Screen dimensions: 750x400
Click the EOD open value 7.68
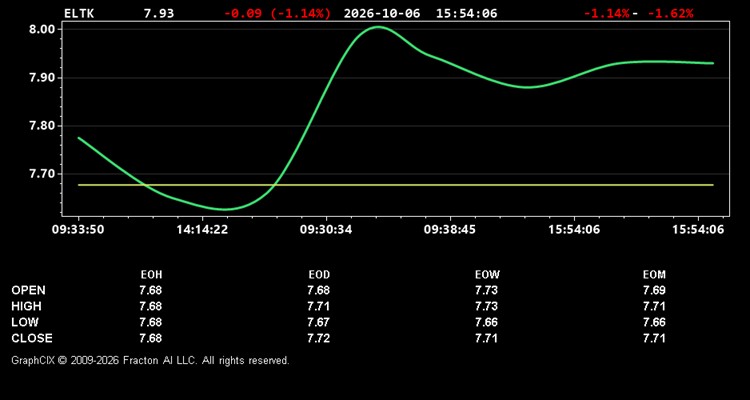point(319,290)
